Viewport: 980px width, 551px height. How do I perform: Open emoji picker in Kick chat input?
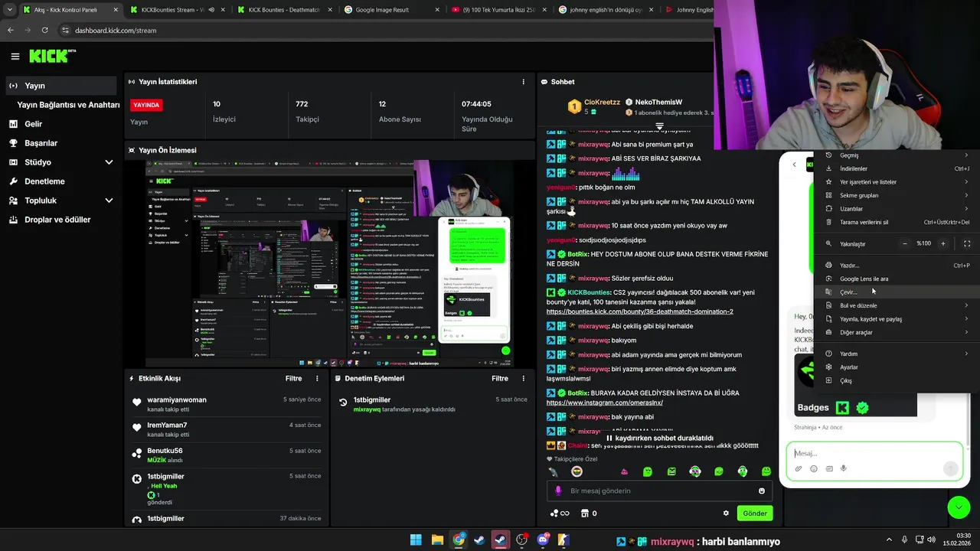pyautogui.click(x=762, y=491)
